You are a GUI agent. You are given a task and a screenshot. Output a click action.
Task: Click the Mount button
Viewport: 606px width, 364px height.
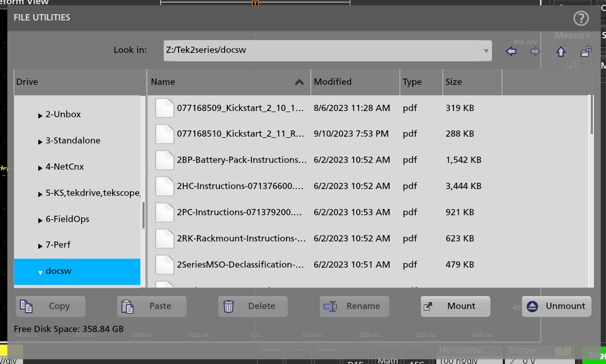[455, 306]
